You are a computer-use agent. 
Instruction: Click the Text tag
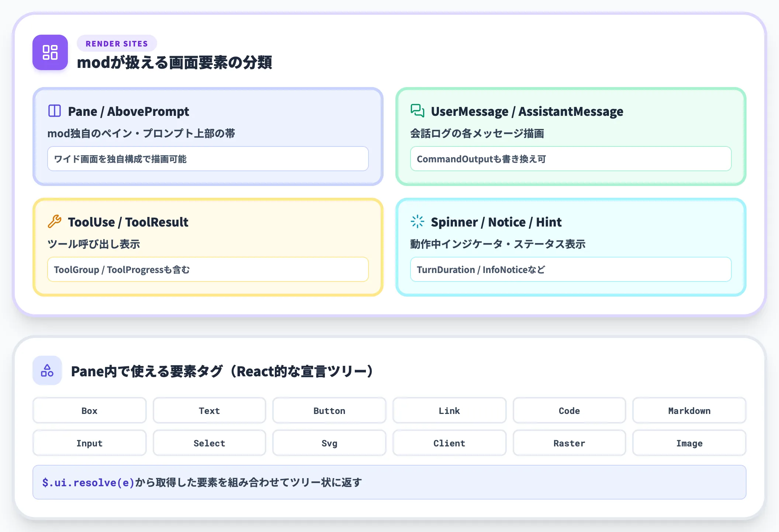pyautogui.click(x=210, y=411)
